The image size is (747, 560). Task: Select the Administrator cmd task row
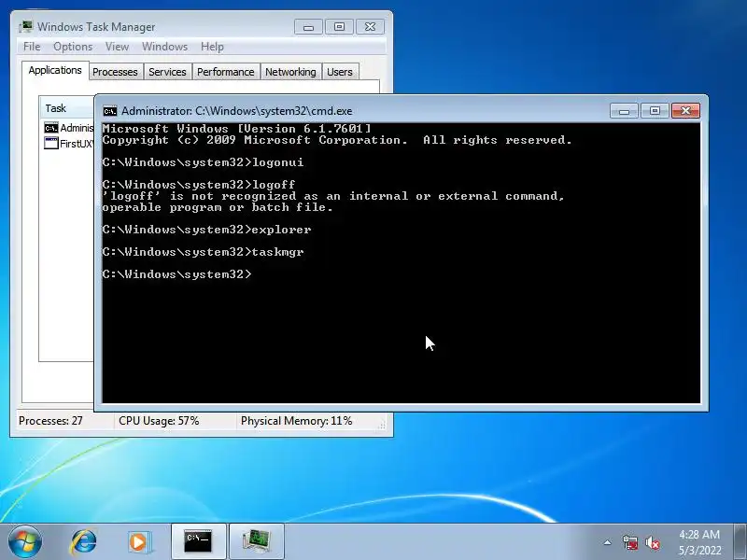pos(68,128)
